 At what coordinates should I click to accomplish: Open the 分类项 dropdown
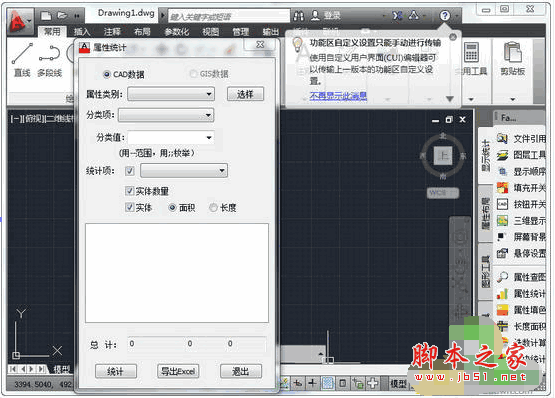click(x=166, y=115)
